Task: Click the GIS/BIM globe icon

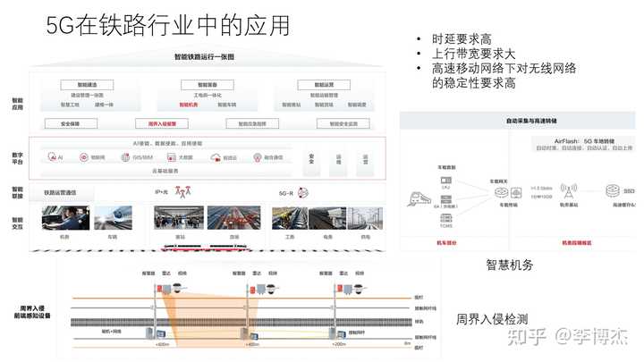Action: (125, 157)
